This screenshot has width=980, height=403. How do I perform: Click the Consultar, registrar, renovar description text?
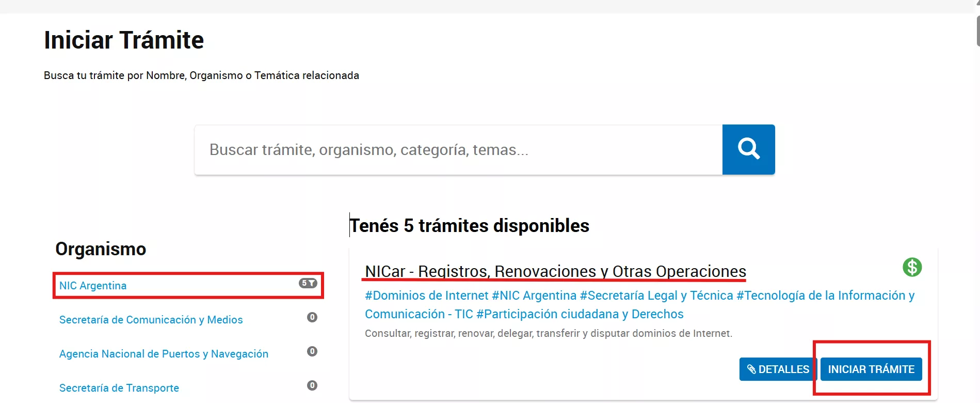[549, 333]
